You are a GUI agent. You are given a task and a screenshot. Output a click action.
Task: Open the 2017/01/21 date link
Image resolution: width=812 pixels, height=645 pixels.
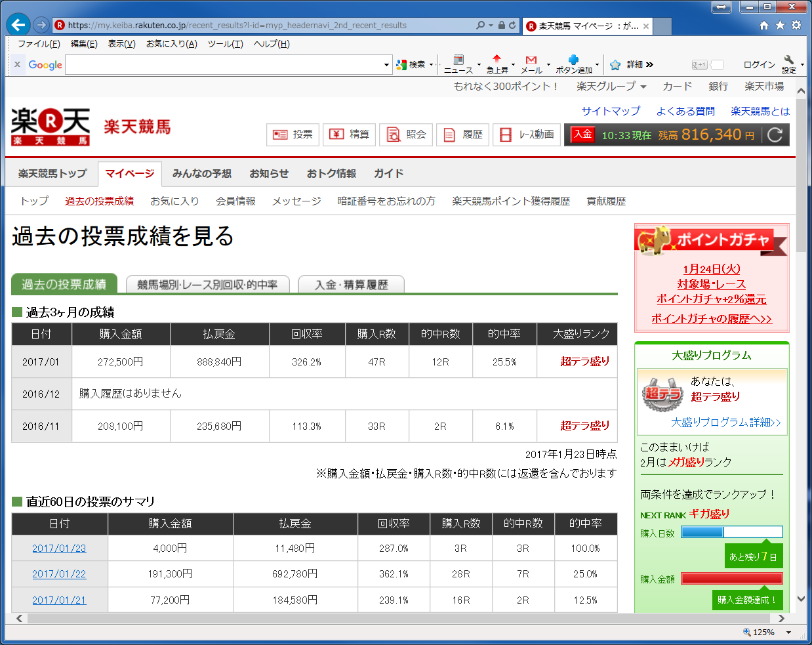59,600
